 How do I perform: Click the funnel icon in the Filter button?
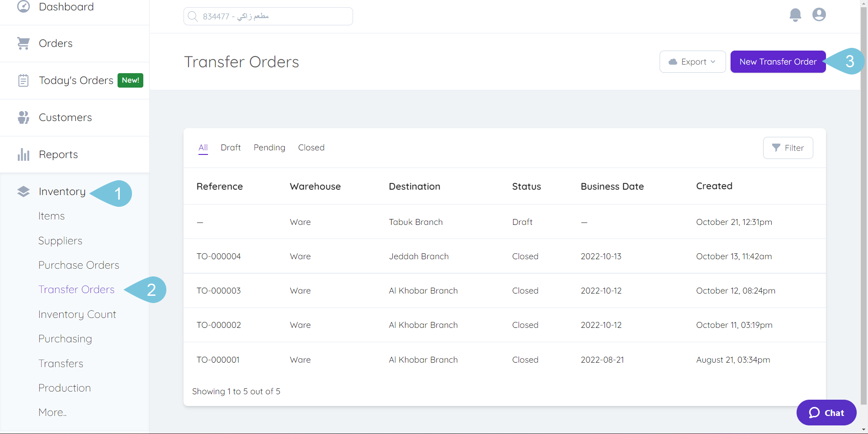coord(777,148)
